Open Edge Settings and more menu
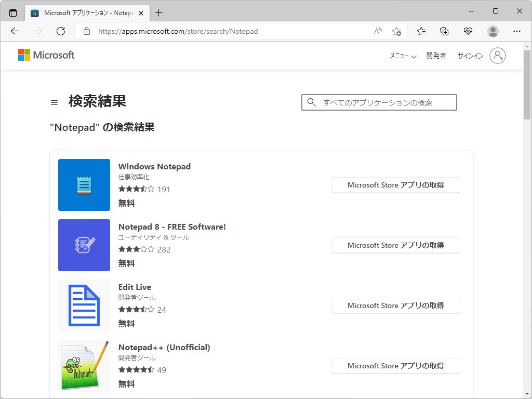 click(x=517, y=31)
